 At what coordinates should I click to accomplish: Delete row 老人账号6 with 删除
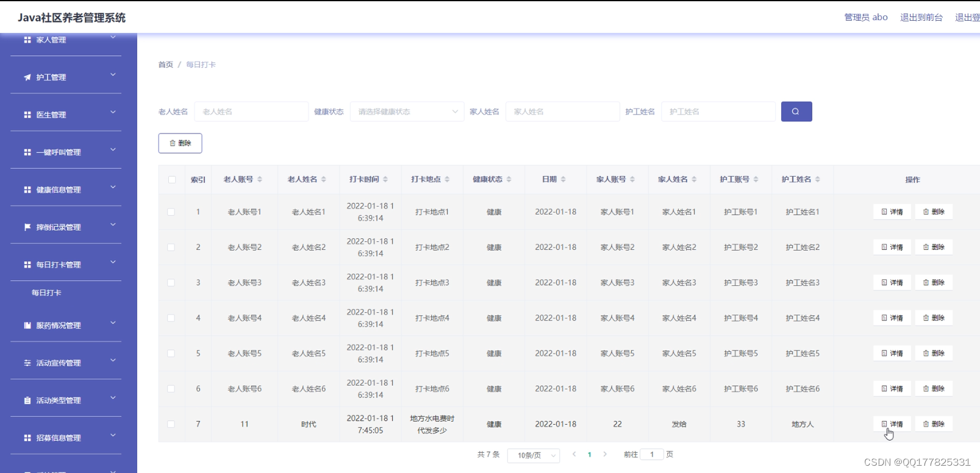click(x=934, y=389)
